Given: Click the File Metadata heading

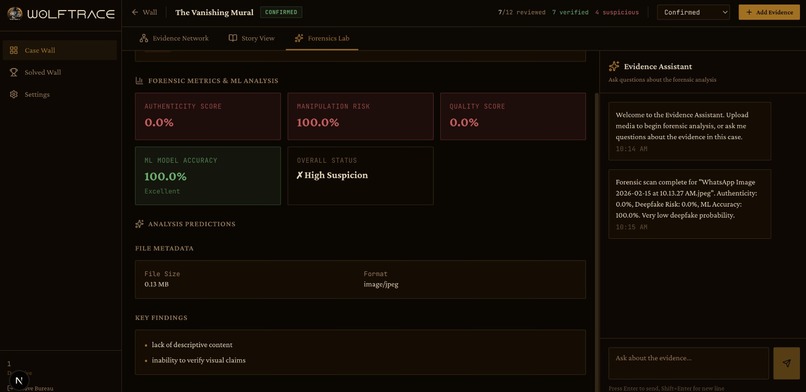Looking at the screenshot, I should [164, 248].
